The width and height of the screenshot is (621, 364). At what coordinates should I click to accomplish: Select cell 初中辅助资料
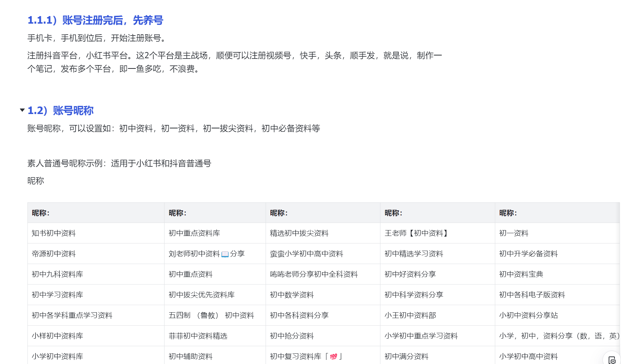tap(215, 355)
